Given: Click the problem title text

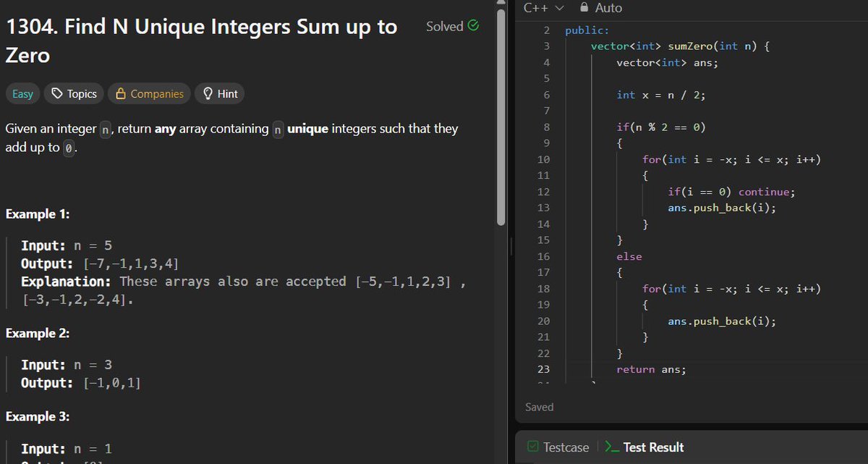Looking at the screenshot, I should click(202, 41).
